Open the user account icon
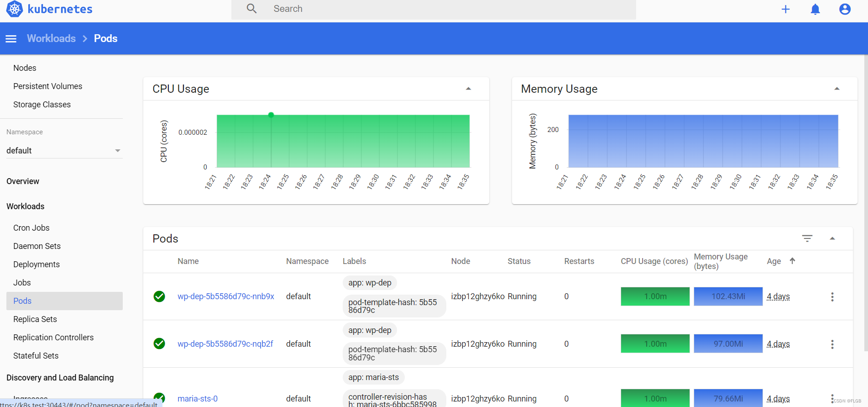 pyautogui.click(x=845, y=9)
